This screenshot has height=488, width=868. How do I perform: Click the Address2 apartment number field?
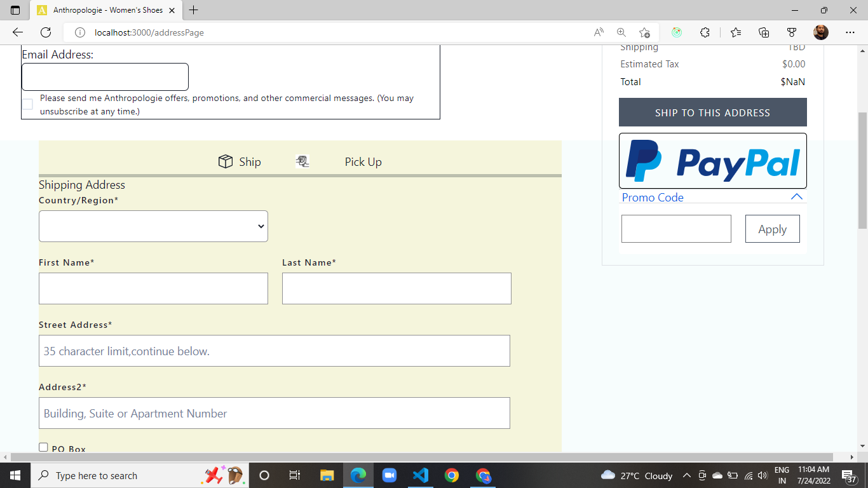click(x=275, y=413)
